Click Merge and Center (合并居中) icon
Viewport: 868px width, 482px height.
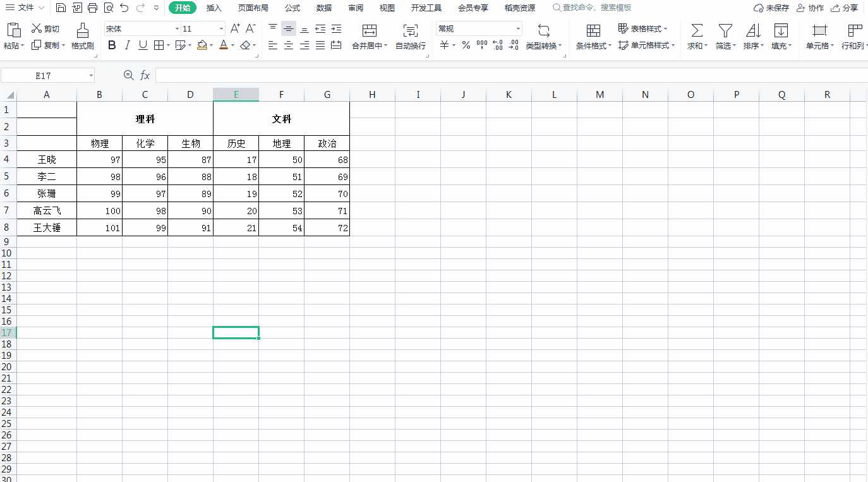(370, 31)
